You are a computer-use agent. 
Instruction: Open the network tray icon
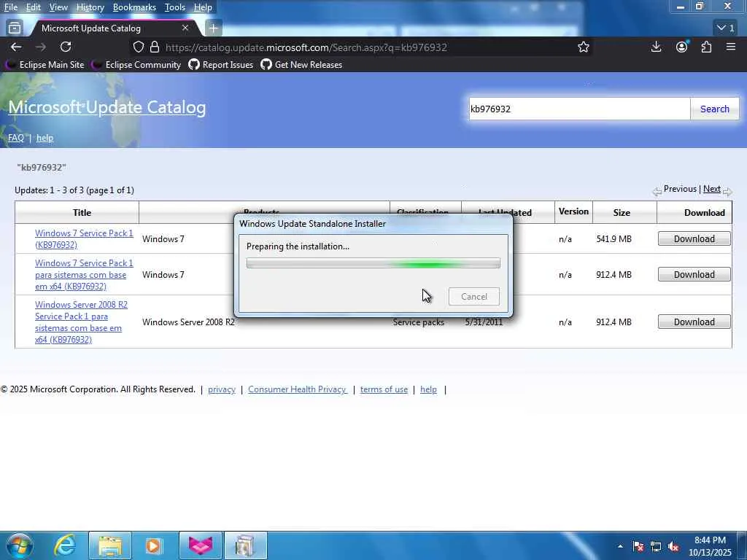tap(656, 546)
